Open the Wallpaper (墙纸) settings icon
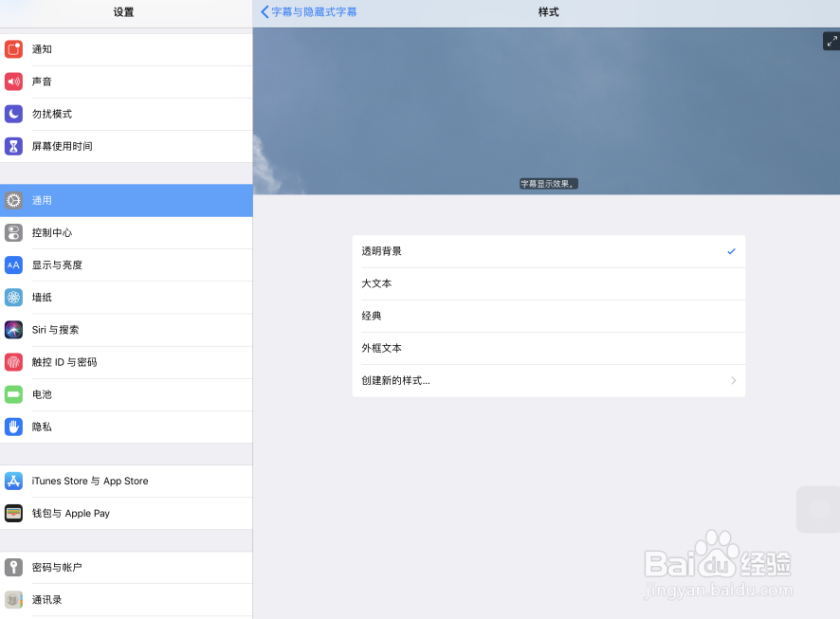Image resolution: width=840 pixels, height=619 pixels. [13, 297]
